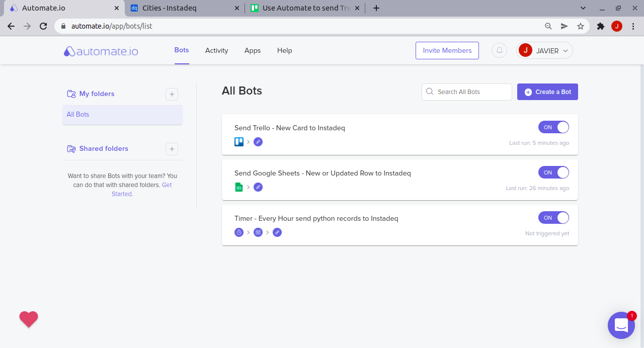Click Instadeq icon in Trello bot row
This screenshot has height=348, width=644.
click(x=258, y=142)
